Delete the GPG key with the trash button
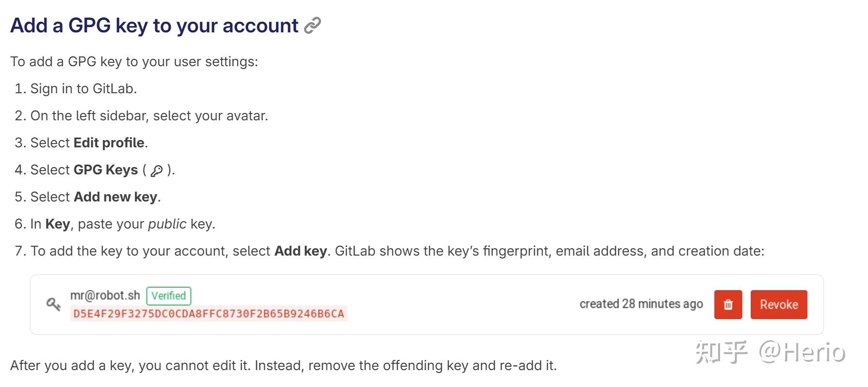The height and width of the screenshot is (387, 868). click(x=728, y=304)
